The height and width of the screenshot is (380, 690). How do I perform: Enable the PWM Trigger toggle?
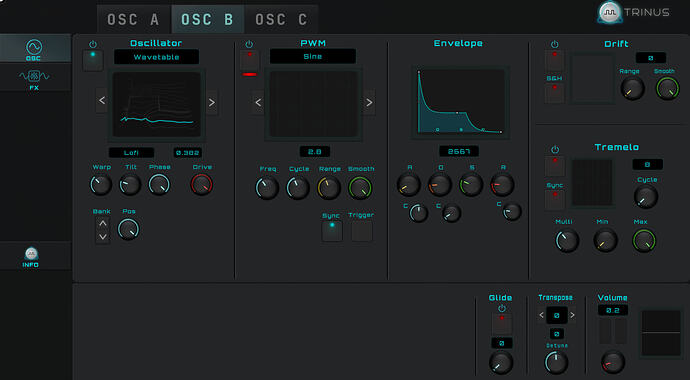point(362,231)
